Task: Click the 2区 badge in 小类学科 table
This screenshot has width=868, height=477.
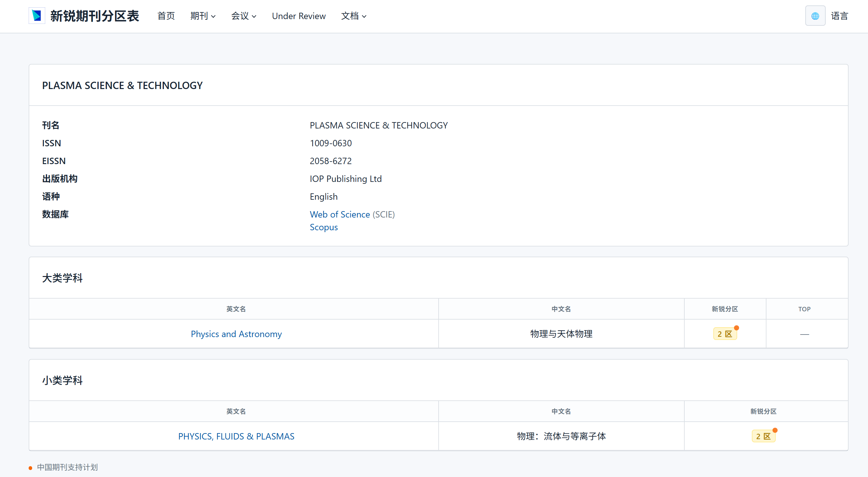Action: click(x=763, y=436)
